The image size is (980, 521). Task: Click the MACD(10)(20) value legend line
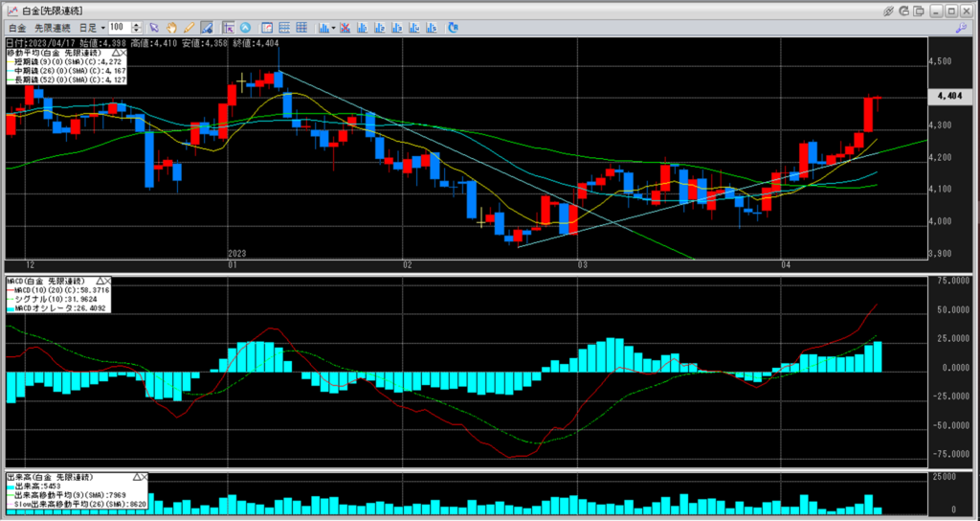[57, 290]
